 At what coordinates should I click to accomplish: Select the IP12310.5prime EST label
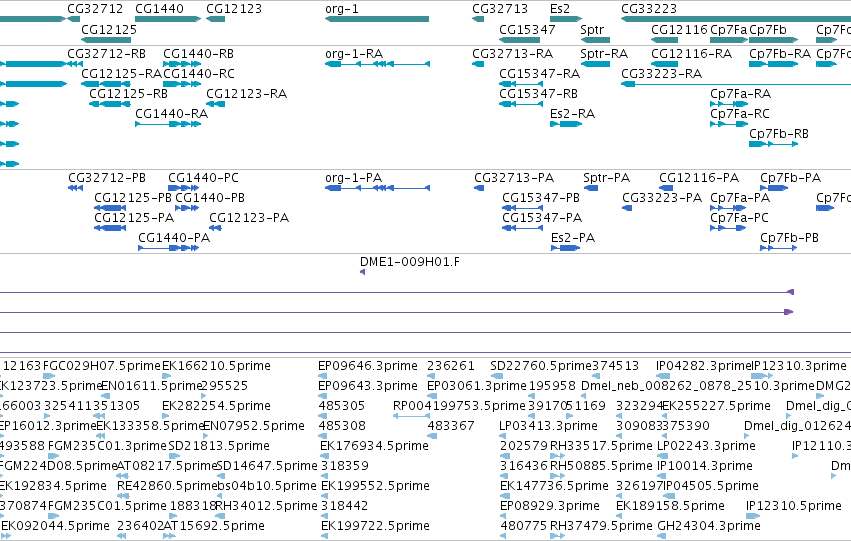(793, 505)
